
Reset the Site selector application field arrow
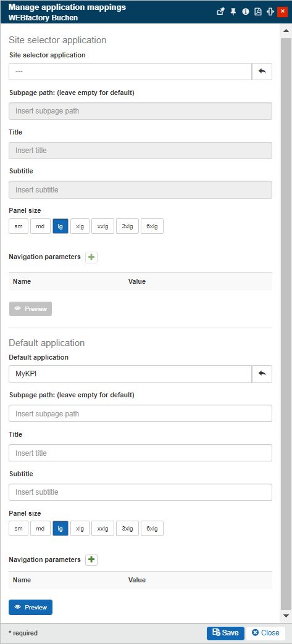tap(262, 72)
